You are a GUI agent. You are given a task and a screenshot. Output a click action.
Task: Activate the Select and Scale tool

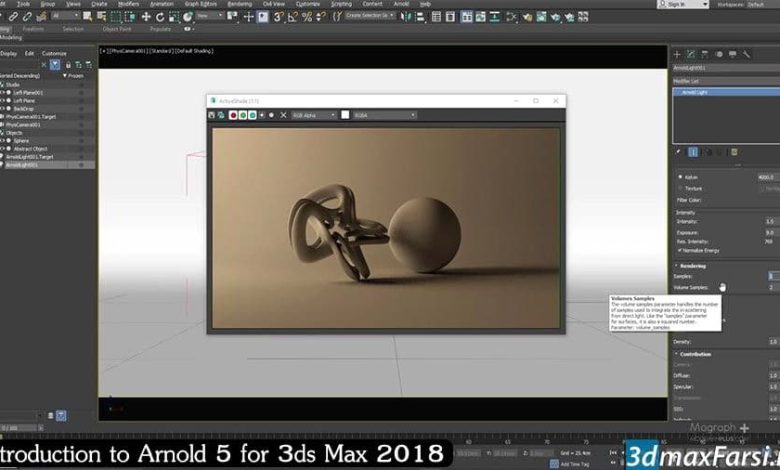pyautogui.click(x=174, y=16)
